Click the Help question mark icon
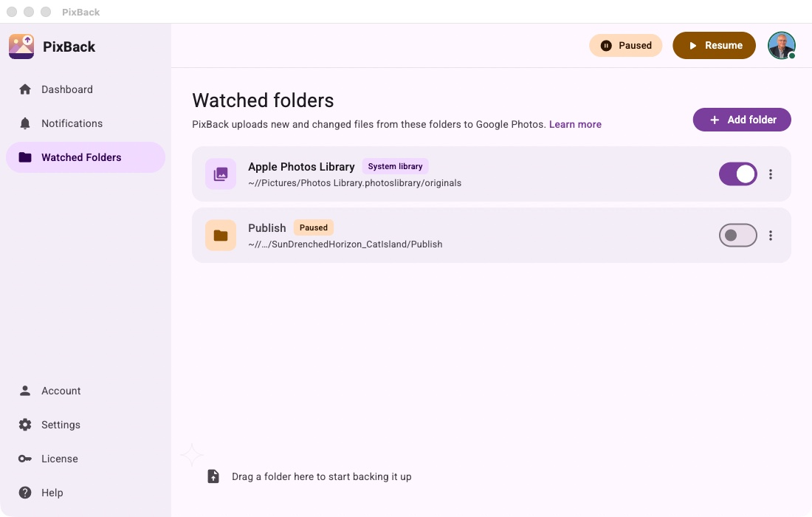Viewport: 812px width, 517px height. (25, 493)
